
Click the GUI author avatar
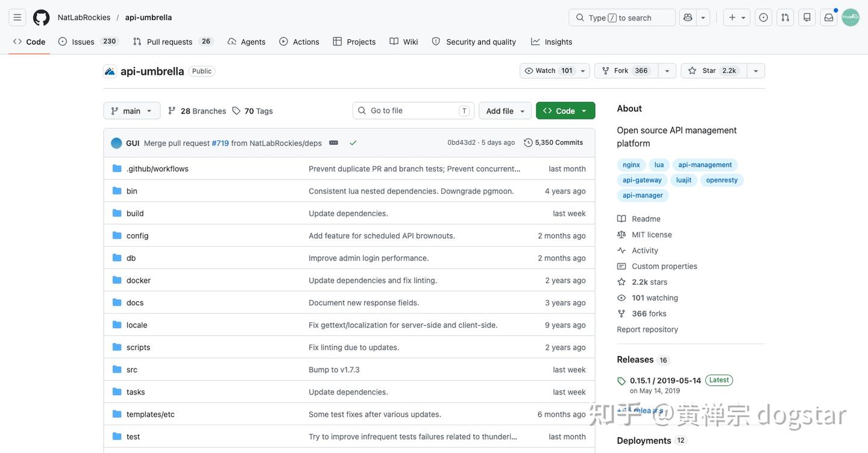point(116,143)
